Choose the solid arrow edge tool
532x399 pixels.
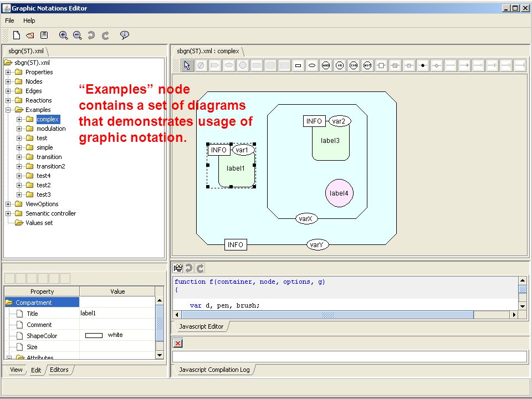tap(464, 65)
